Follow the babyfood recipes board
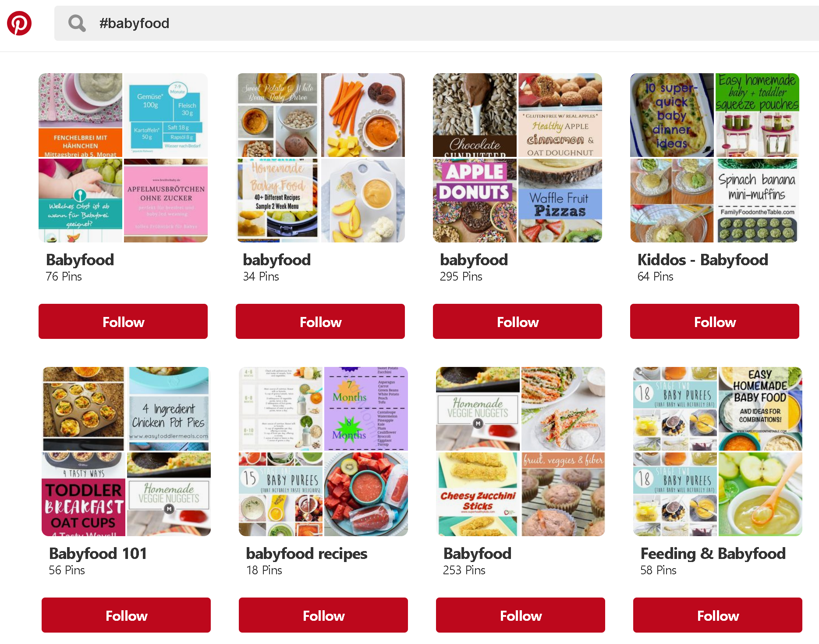 pos(323,615)
